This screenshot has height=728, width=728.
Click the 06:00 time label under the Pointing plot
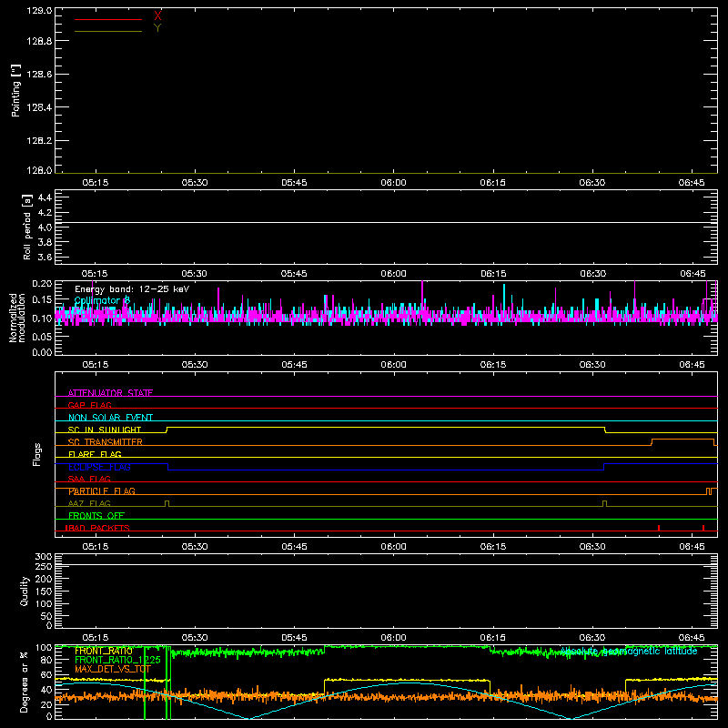point(393,183)
